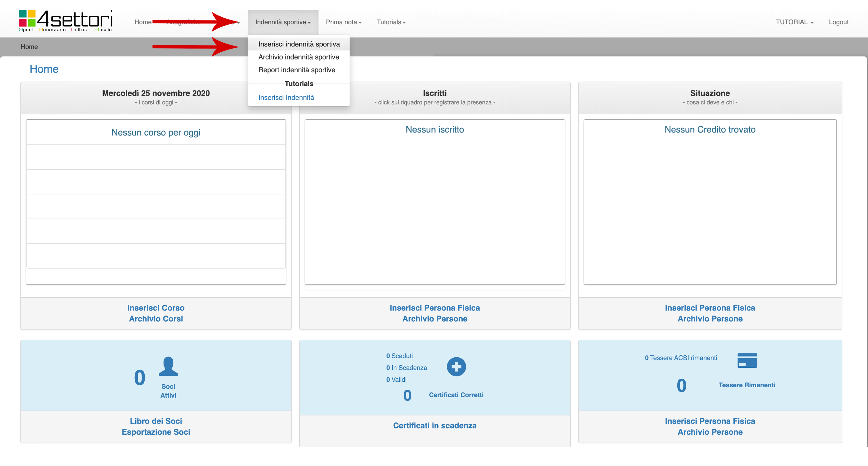The height and width of the screenshot is (466, 868).
Task: Click the Tessere card icon
Action: 747,360
